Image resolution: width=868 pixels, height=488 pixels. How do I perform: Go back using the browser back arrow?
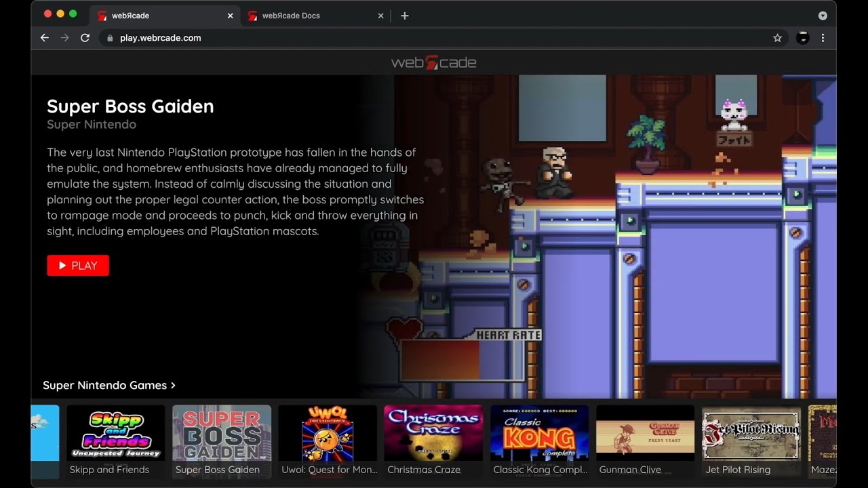tap(44, 38)
